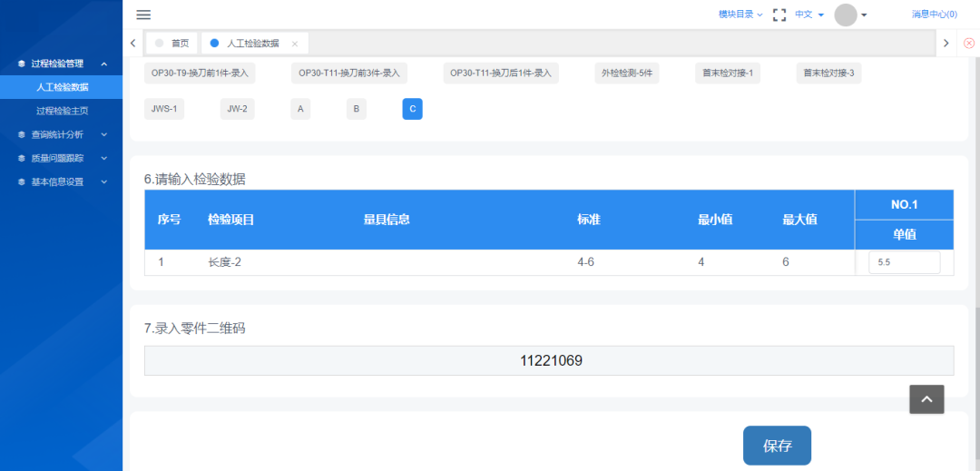Open the 模块目录 dropdown
The height and width of the screenshot is (471, 980).
(740, 15)
